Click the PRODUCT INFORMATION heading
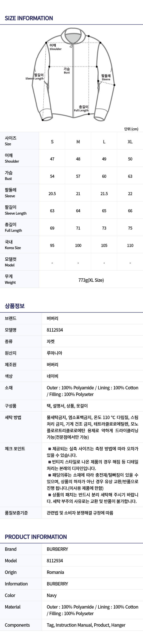 tap(36, 536)
